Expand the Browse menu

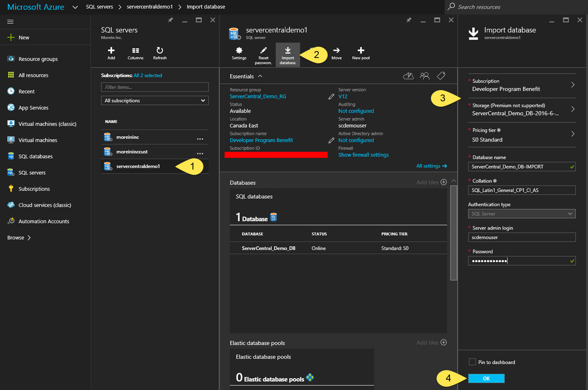coord(19,238)
